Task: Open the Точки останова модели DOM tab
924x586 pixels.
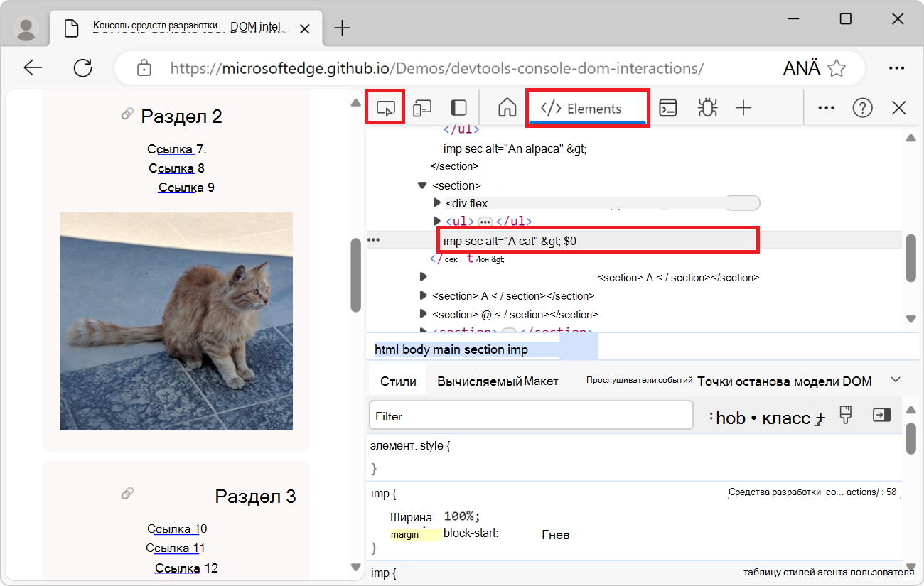Action: pyautogui.click(x=785, y=381)
